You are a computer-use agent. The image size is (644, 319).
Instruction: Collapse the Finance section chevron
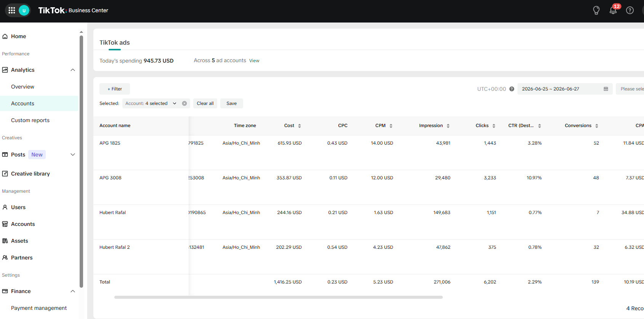tap(73, 291)
